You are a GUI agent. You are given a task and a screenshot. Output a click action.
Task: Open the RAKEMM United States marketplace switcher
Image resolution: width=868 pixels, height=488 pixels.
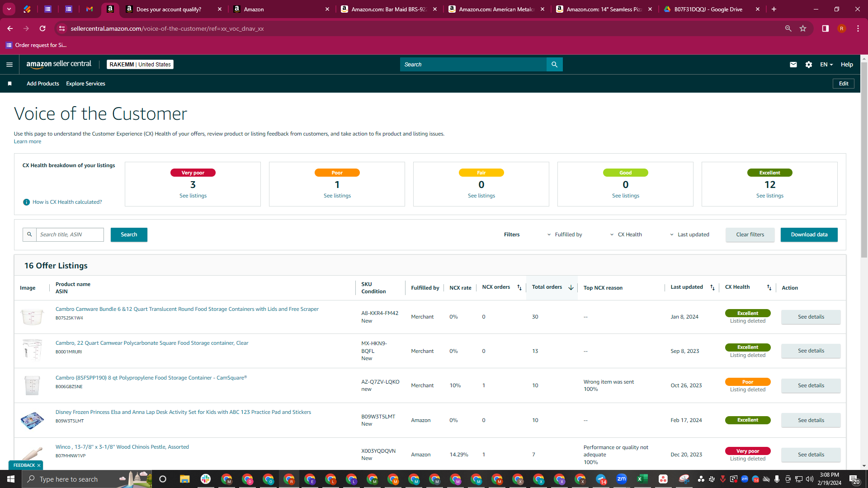[140, 65]
